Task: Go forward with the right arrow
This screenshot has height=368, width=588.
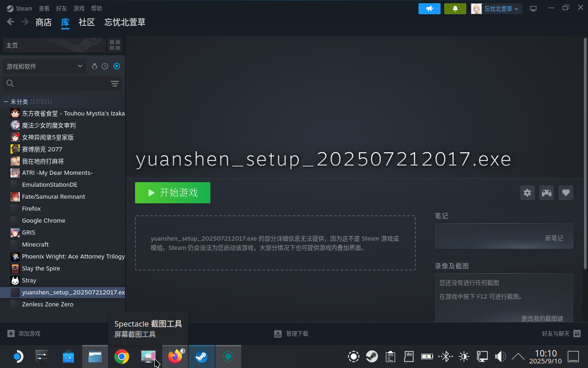Action: pos(25,22)
